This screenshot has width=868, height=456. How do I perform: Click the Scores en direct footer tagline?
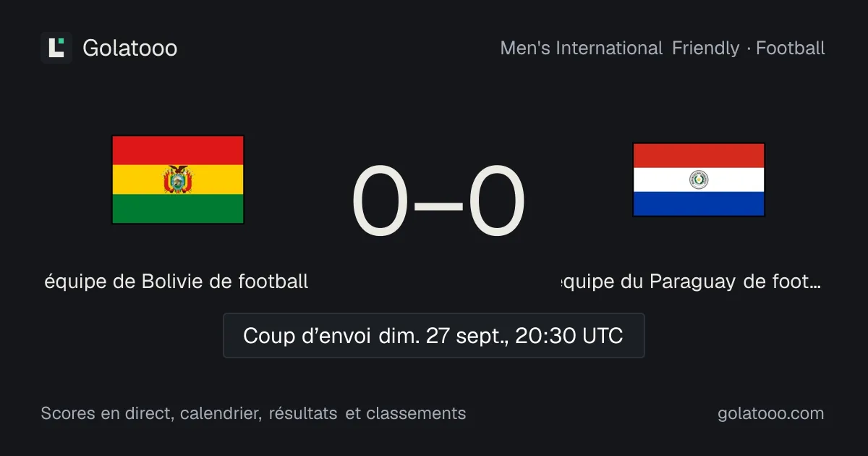point(253,413)
